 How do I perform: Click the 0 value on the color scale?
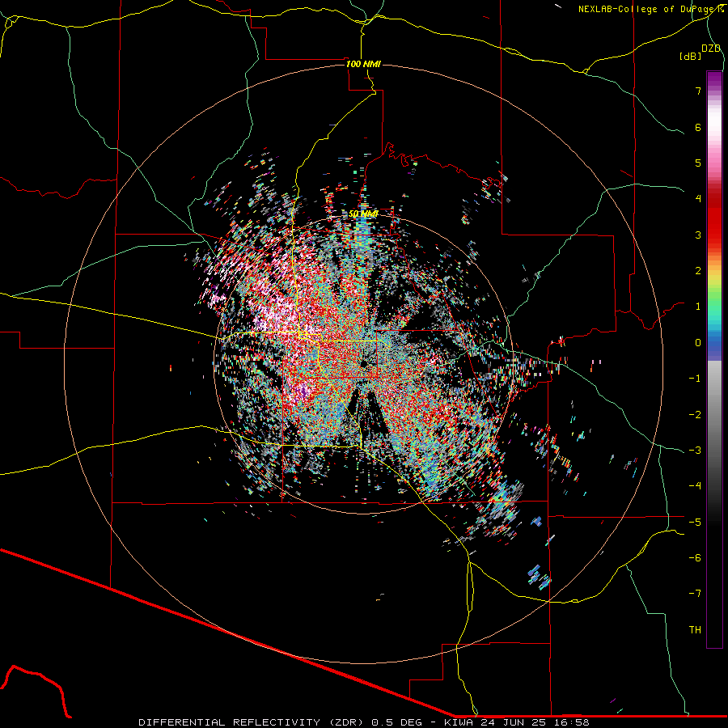pos(698,343)
